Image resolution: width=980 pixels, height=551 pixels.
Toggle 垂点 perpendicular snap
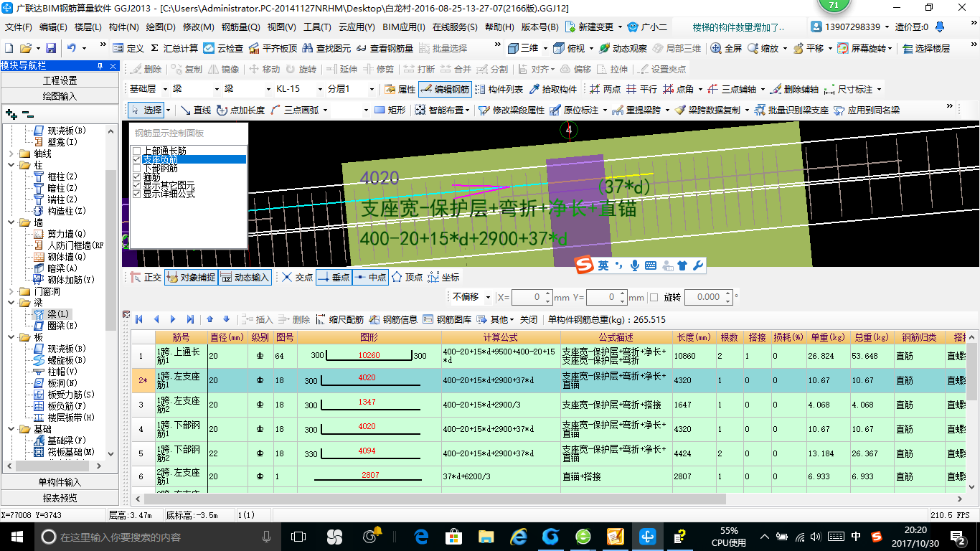[334, 277]
